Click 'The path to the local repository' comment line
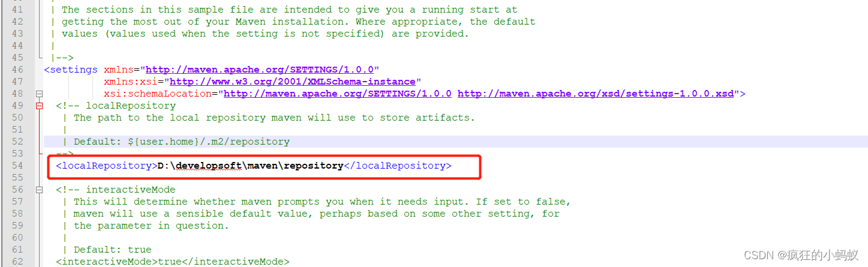 pos(274,118)
